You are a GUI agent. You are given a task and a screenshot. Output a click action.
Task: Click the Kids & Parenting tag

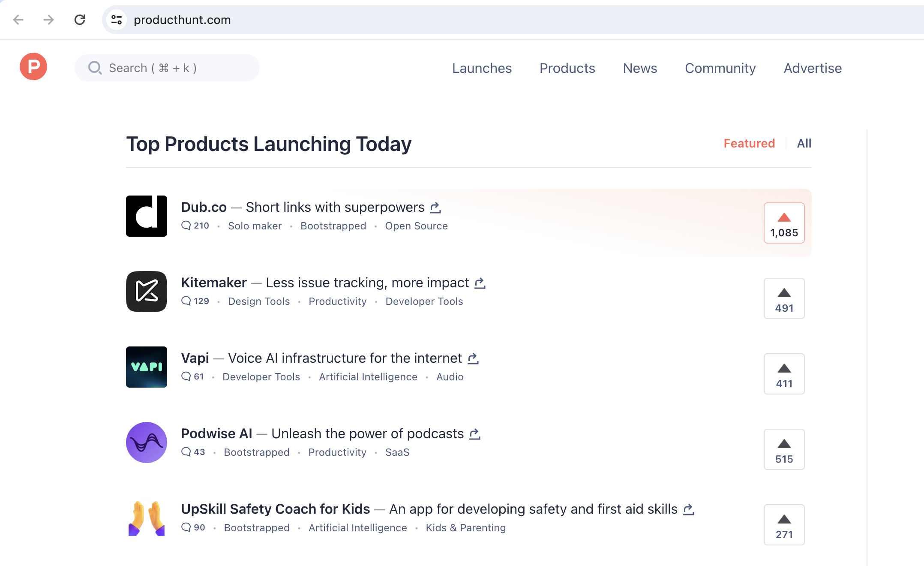(x=465, y=528)
